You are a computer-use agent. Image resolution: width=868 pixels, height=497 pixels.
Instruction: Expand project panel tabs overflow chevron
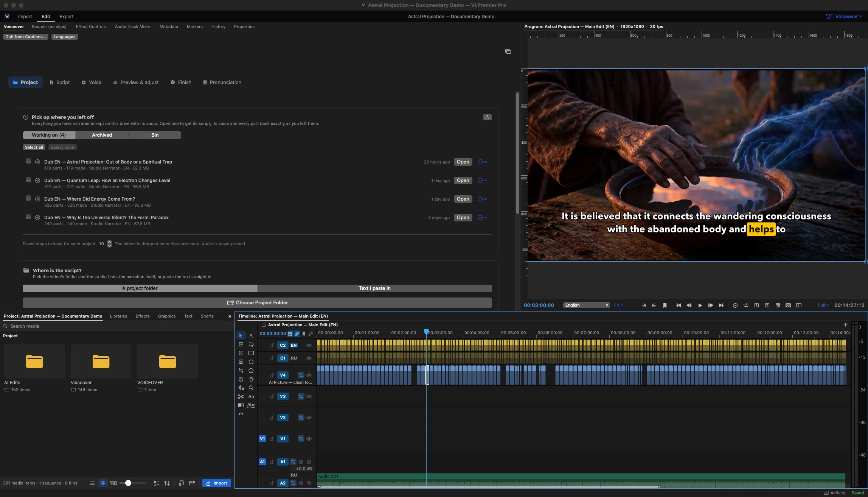[230, 316]
